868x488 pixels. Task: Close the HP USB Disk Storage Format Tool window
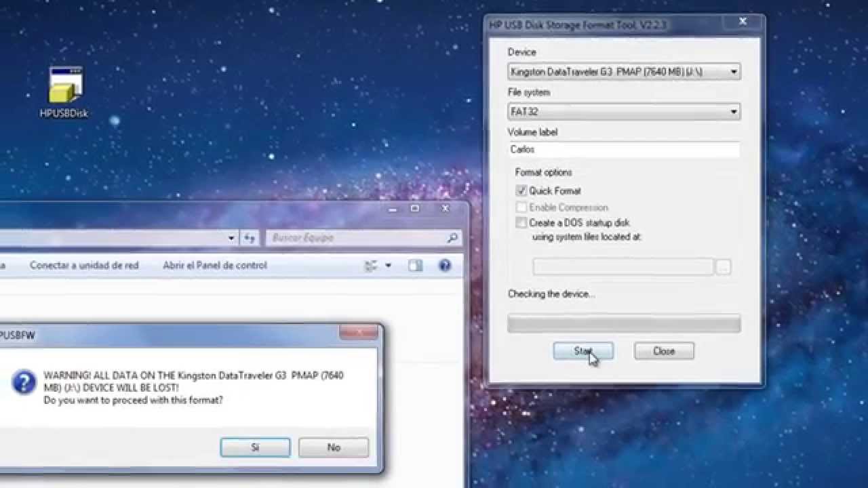pos(743,22)
